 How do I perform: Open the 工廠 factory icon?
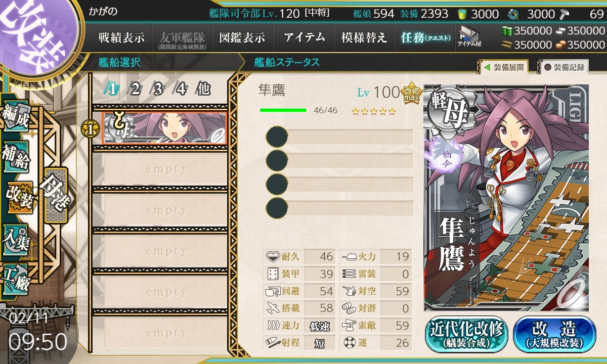[x=16, y=279]
